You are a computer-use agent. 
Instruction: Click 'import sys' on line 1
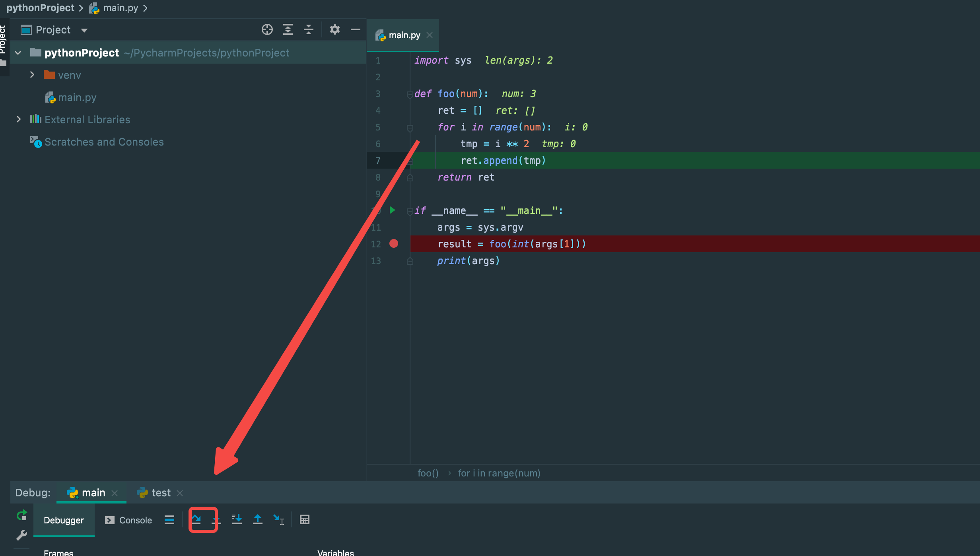tap(443, 60)
